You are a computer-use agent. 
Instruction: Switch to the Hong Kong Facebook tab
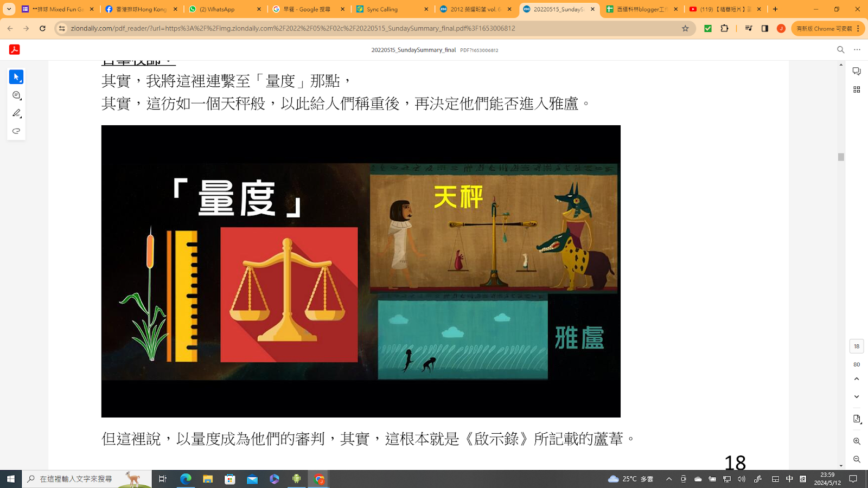click(141, 9)
